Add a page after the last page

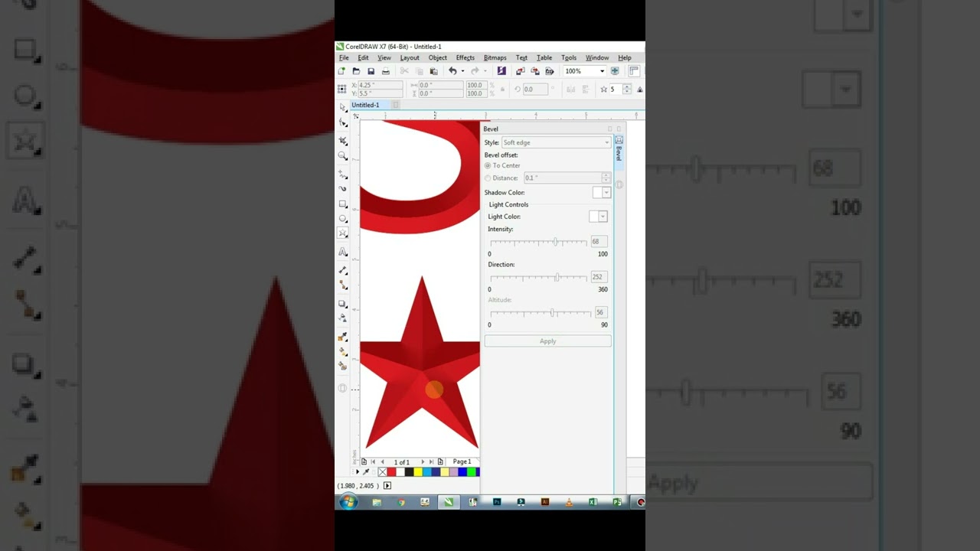coord(440,461)
